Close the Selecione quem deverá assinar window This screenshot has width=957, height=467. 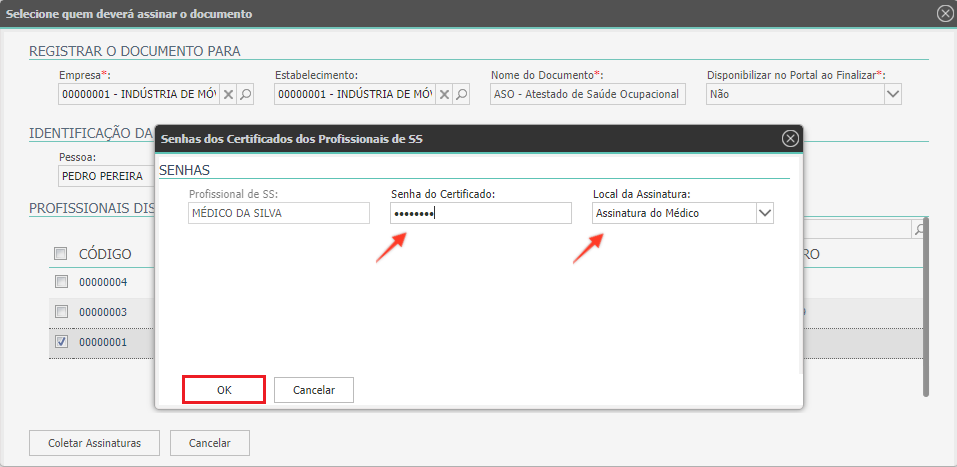click(945, 13)
